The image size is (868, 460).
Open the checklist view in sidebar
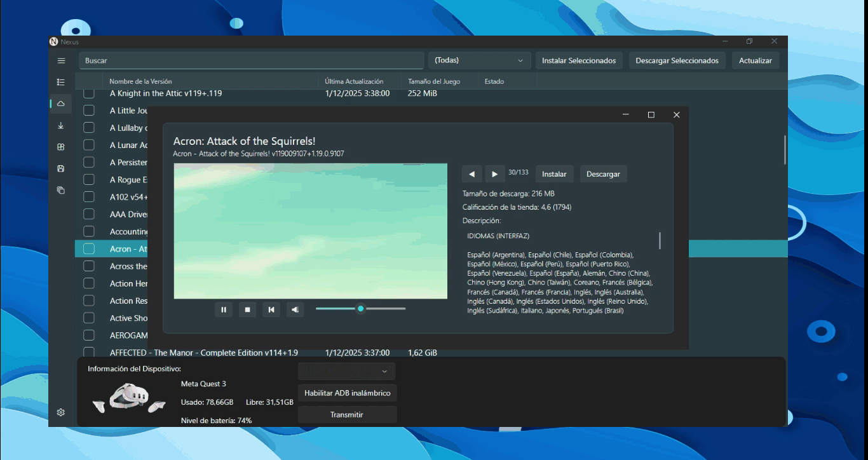pyautogui.click(x=61, y=82)
